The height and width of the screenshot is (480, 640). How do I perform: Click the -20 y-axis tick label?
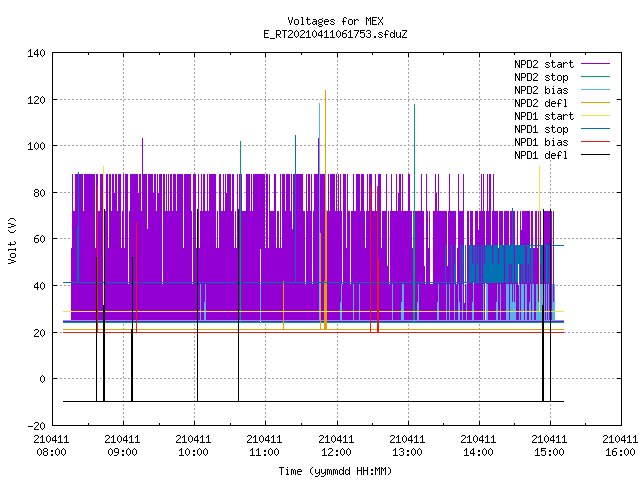[36, 426]
